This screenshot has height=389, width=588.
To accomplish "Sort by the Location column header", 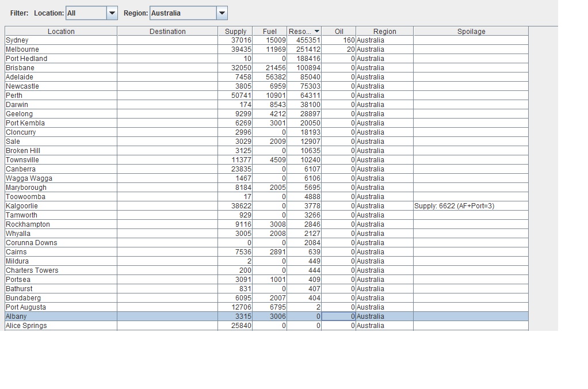I will tap(61, 31).
